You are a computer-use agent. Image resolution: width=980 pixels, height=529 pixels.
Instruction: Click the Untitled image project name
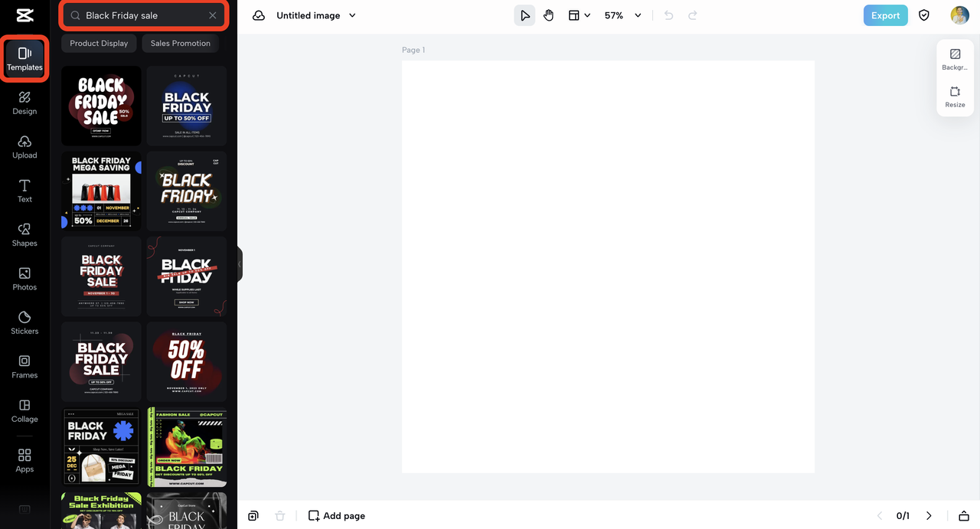[309, 15]
